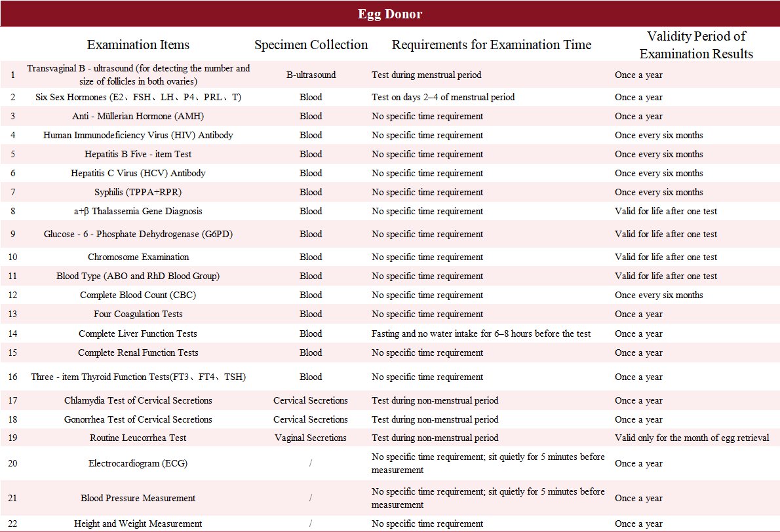Viewport: 780px width, 532px height.
Task: Select Blood Type (ABO and RhD) cell
Action: click(x=138, y=276)
